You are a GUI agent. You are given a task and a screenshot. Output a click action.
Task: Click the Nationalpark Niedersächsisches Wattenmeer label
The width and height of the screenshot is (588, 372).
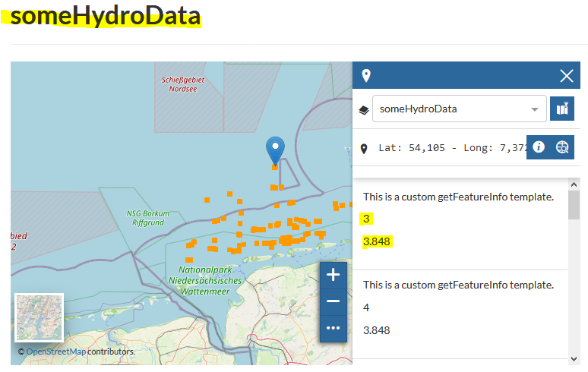click(x=205, y=281)
